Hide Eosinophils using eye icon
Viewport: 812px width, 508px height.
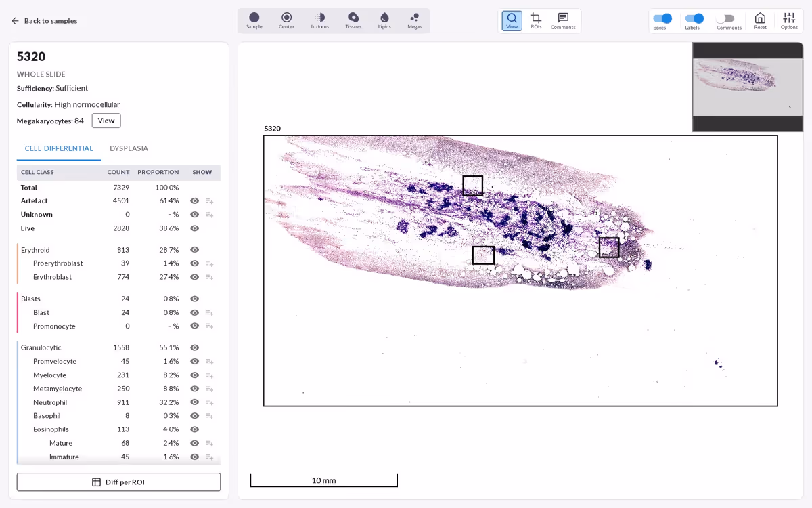pyautogui.click(x=195, y=429)
